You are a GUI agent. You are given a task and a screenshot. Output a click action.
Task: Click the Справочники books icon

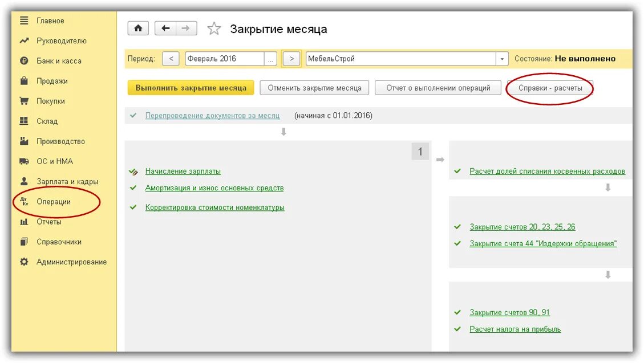pos(24,242)
